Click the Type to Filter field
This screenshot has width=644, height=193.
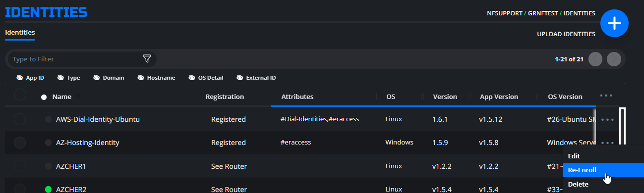(74, 59)
